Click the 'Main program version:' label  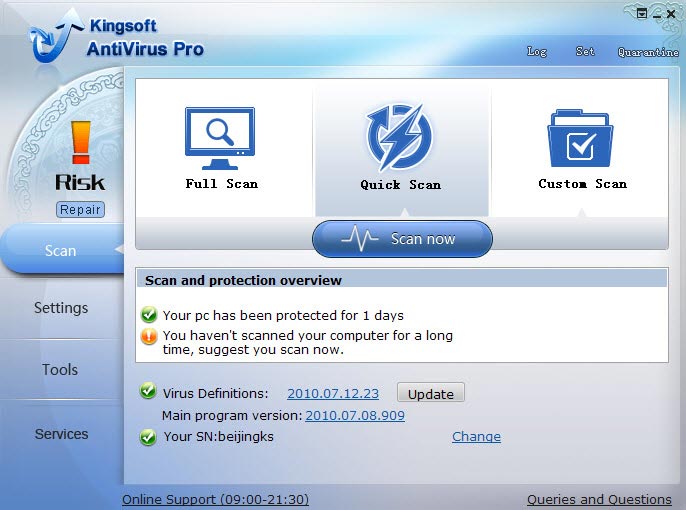tap(232, 415)
